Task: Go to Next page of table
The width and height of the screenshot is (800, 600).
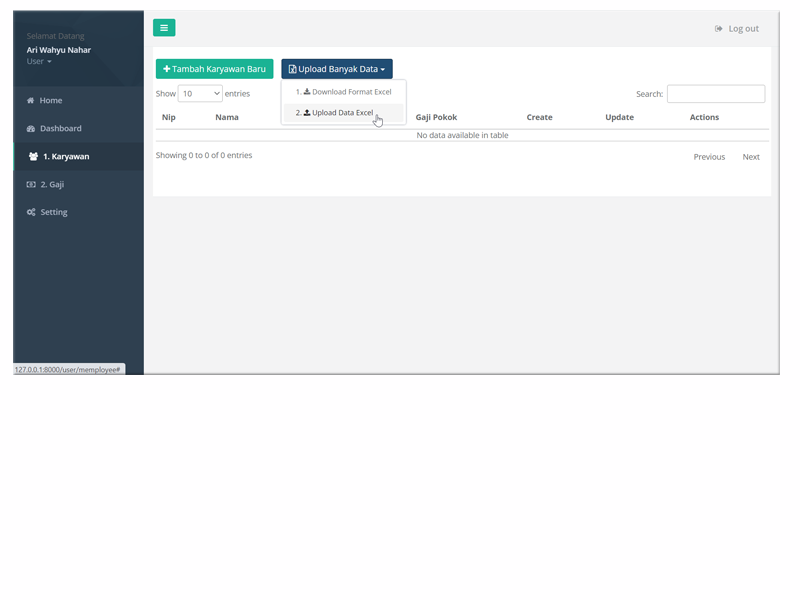Action: [750, 157]
